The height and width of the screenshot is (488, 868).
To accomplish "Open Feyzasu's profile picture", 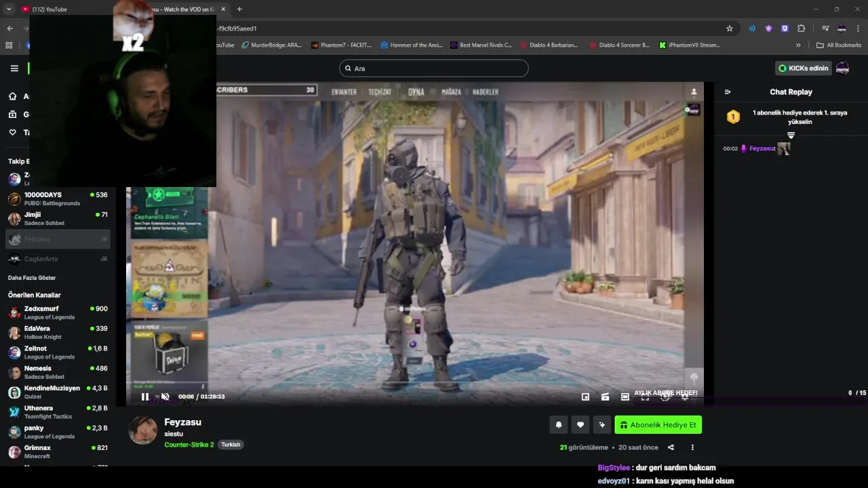I will pos(143,430).
